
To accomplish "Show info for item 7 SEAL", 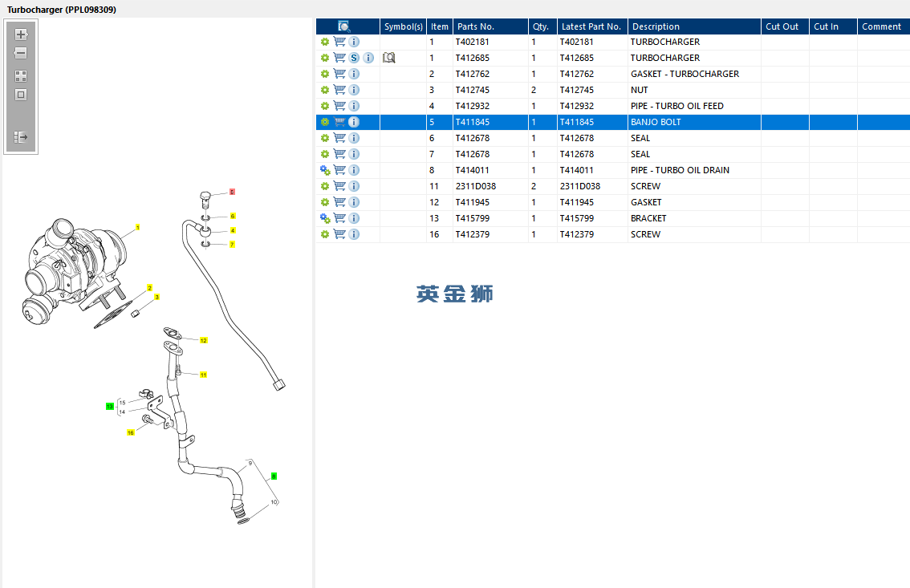I will [354, 154].
